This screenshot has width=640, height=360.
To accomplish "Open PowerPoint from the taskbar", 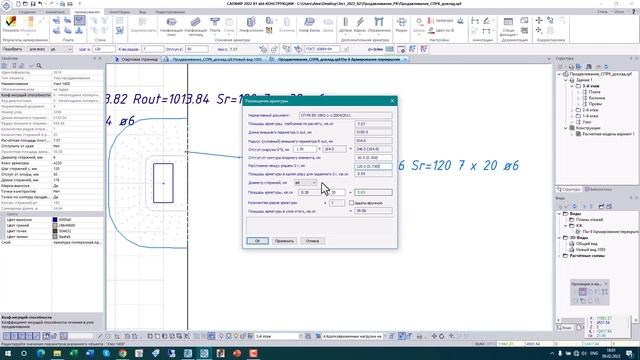I will [x=237, y=353].
